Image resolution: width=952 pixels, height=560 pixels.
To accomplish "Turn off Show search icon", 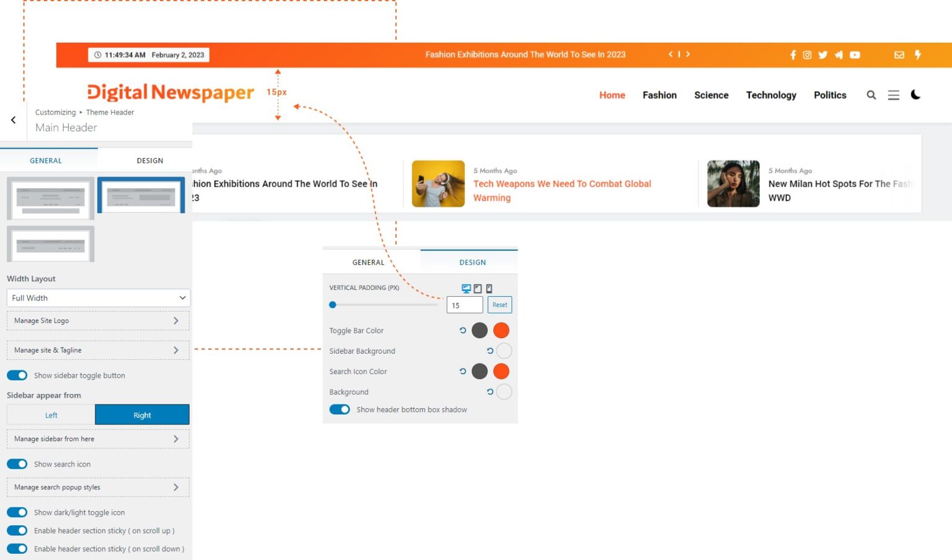I will coord(17,463).
